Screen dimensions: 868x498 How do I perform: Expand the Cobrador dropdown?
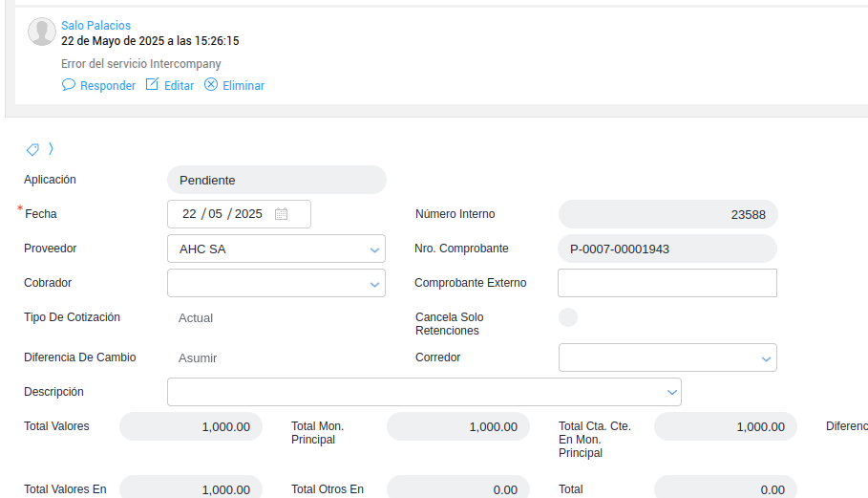(x=374, y=284)
